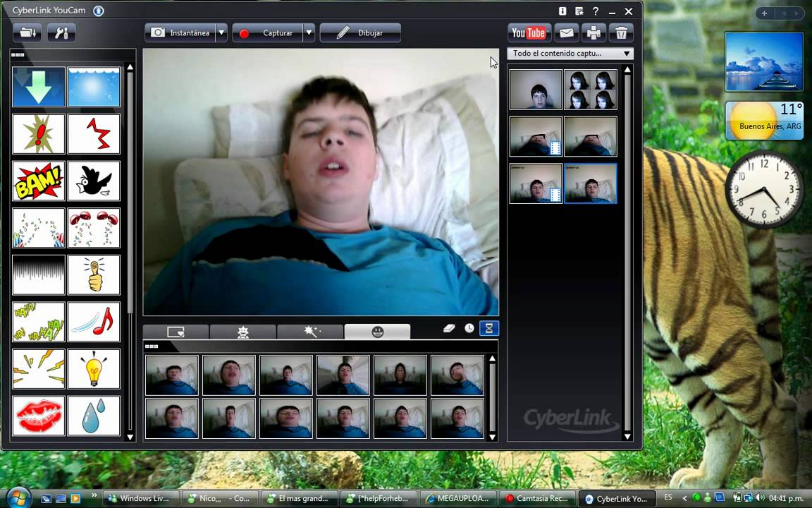Image resolution: width=812 pixels, height=508 pixels.
Task: Click the ES language indicator
Action: point(668,497)
